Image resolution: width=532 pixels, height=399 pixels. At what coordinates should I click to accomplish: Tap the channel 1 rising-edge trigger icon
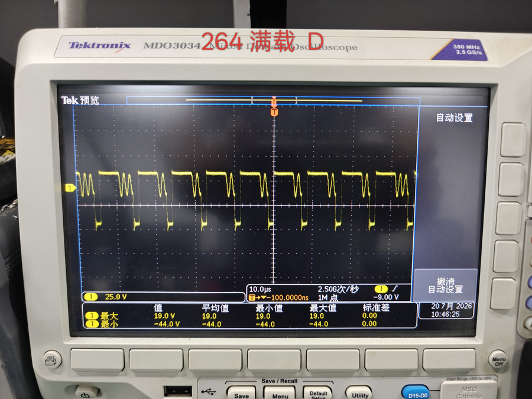387,289
